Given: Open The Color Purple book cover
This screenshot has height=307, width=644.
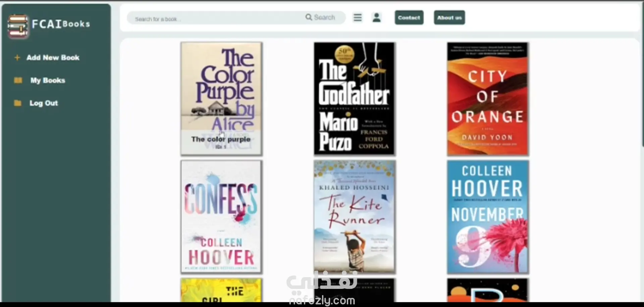Looking at the screenshot, I should 221,99.
